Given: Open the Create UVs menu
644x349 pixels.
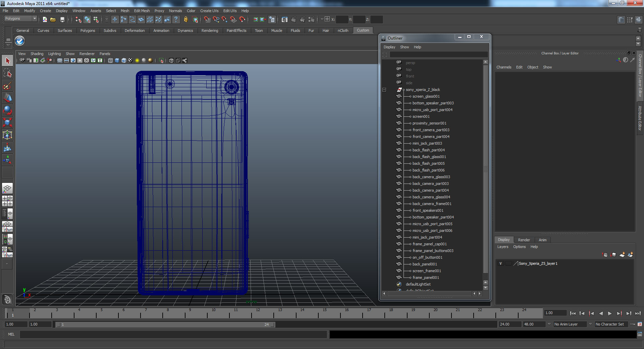Looking at the screenshot, I should pyautogui.click(x=209, y=11).
